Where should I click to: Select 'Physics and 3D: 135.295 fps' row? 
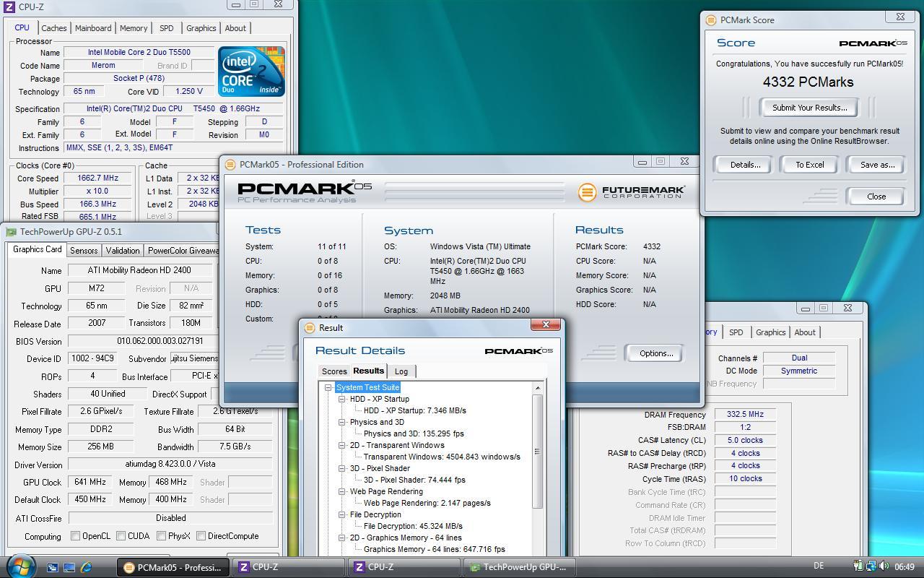(414, 433)
